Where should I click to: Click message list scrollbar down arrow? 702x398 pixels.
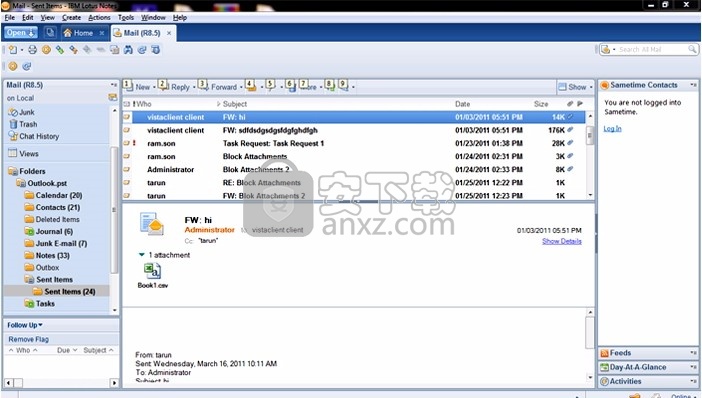[x=590, y=195]
